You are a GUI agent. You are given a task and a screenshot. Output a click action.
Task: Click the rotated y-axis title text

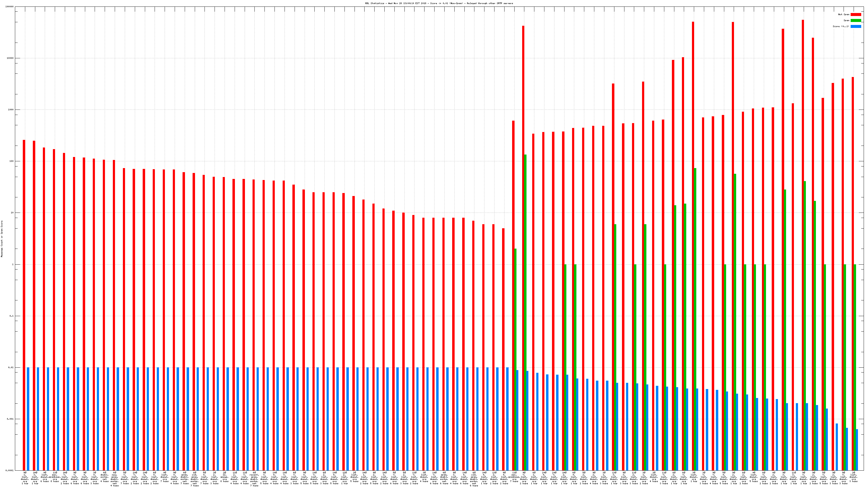pyautogui.click(x=2, y=239)
